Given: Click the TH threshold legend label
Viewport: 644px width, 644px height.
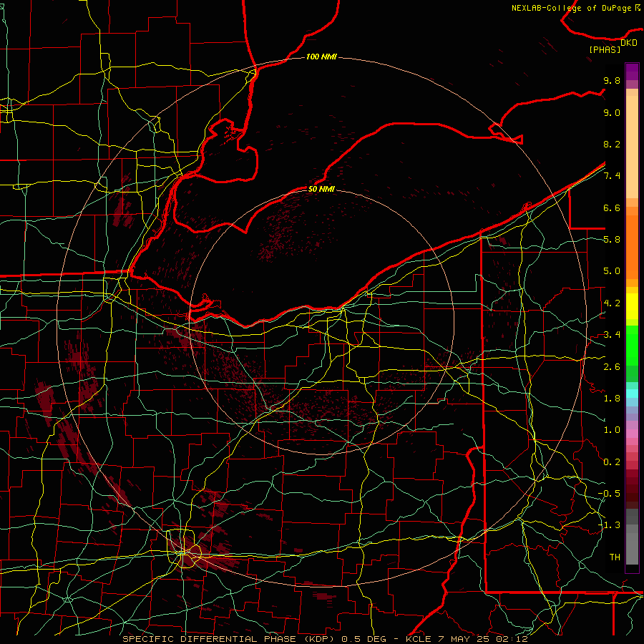Looking at the screenshot, I should tap(615, 557).
